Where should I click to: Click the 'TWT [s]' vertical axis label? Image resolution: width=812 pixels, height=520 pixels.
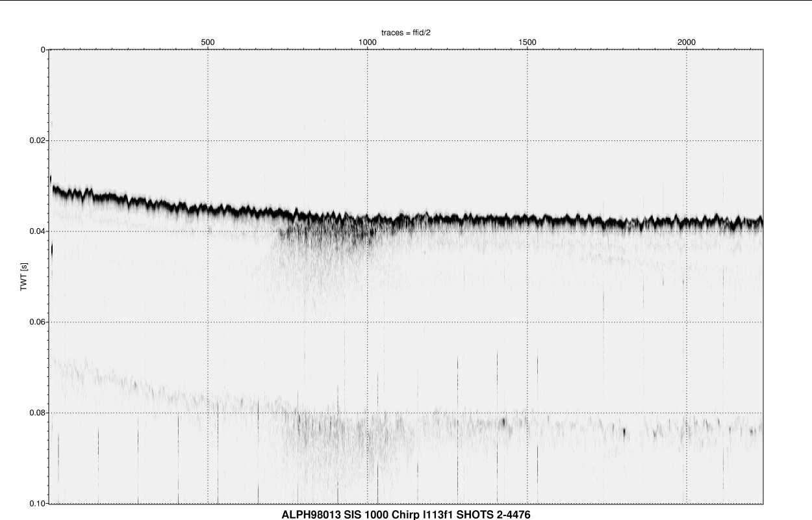coord(24,276)
